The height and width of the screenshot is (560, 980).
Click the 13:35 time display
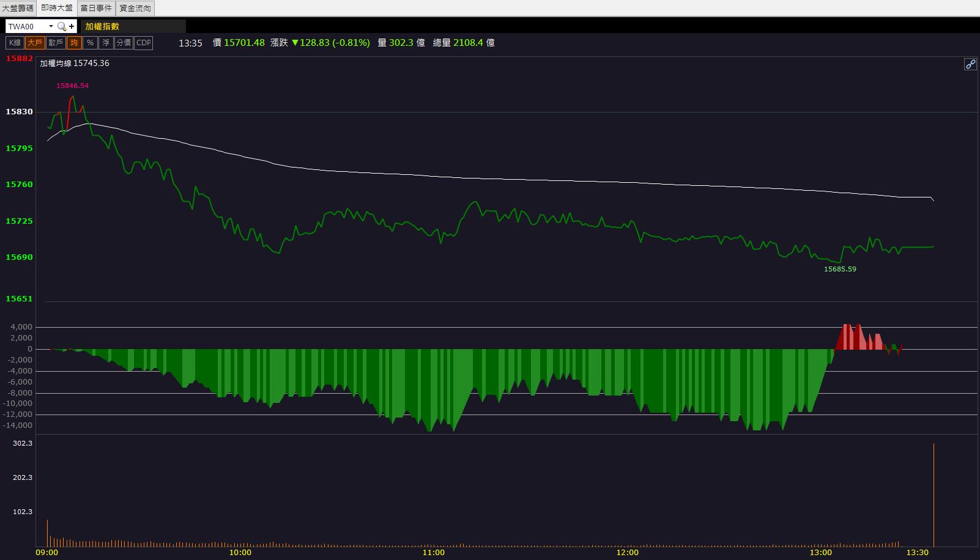(190, 43)
